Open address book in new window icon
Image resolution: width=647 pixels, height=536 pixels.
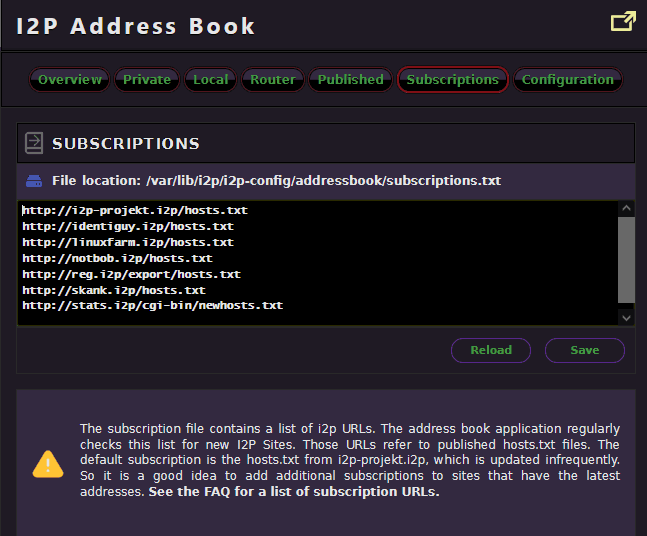pyautogui.click(x=623, y=21)
